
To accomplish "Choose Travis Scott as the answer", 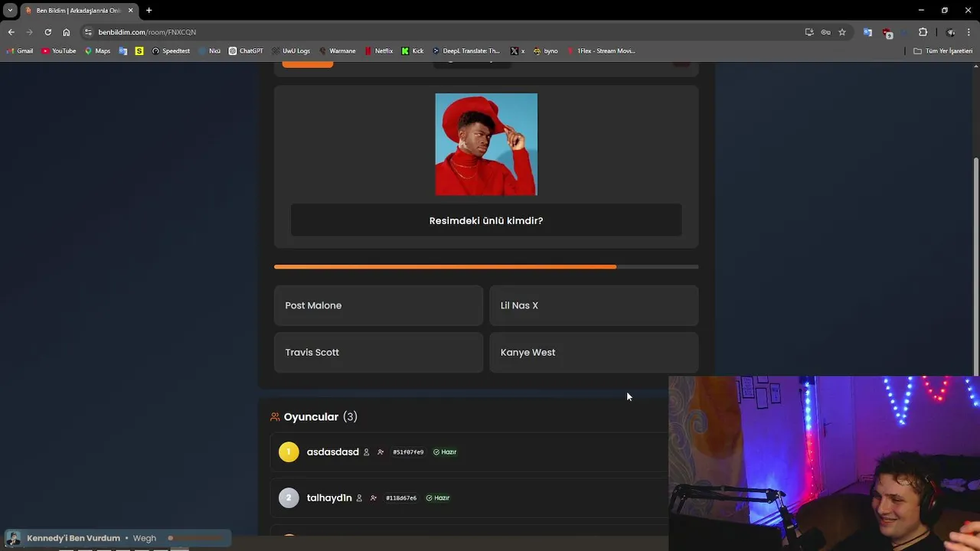I will (x=378, y=352).
